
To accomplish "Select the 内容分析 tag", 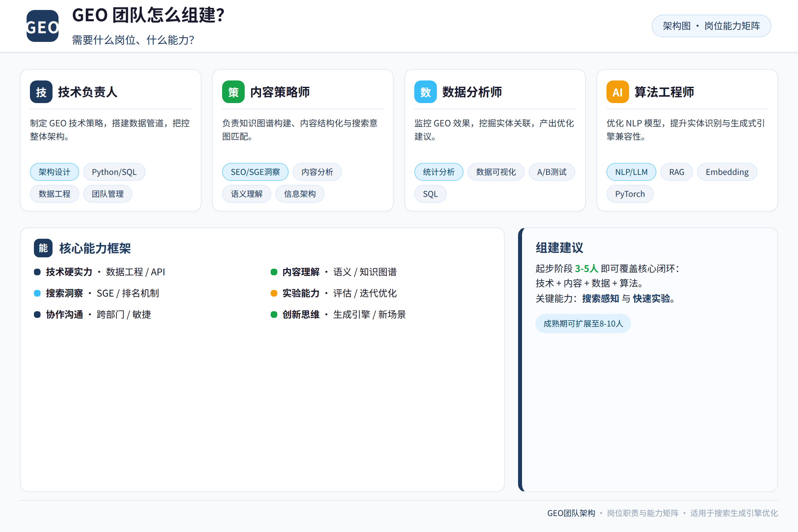I will coord(317,172).
